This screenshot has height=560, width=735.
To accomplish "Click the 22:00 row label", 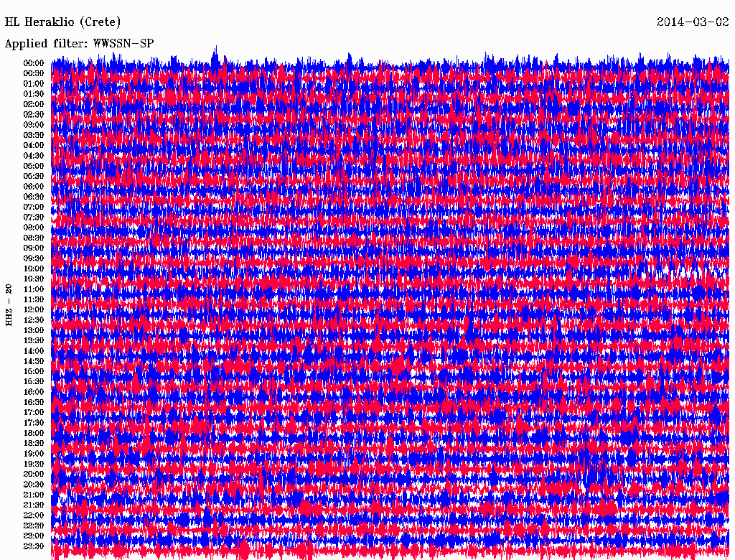I will pos(33,515).
